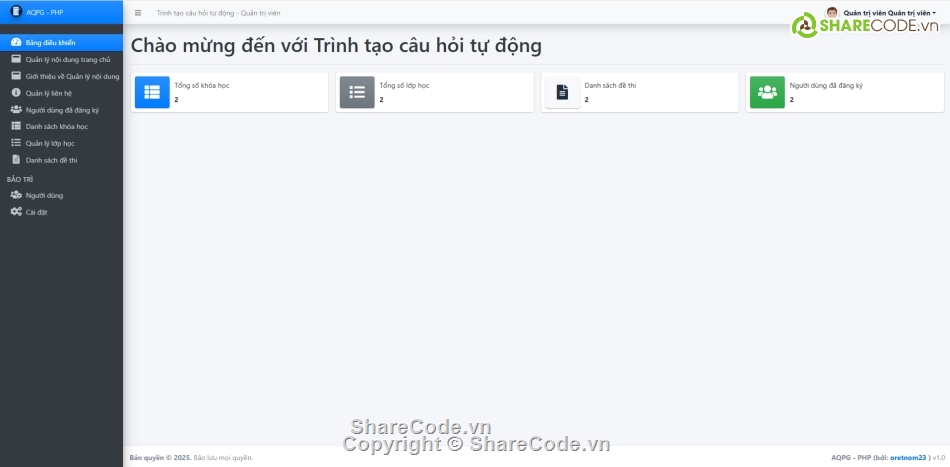Image resolution: width=950 pixels, height=467 pixels.
Task: Click the BẢO TRÌ section header
Action: (19, 180)
